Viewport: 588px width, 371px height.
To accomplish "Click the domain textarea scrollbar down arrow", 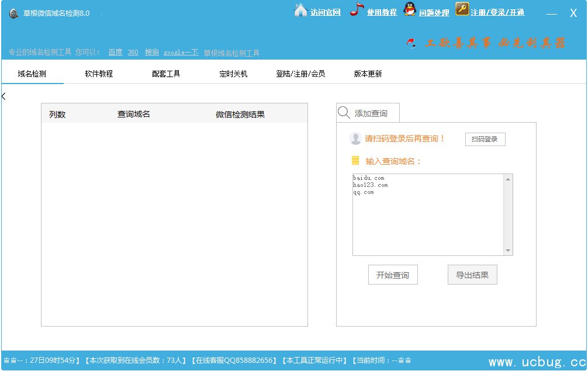I will click(x=508, y=251).
